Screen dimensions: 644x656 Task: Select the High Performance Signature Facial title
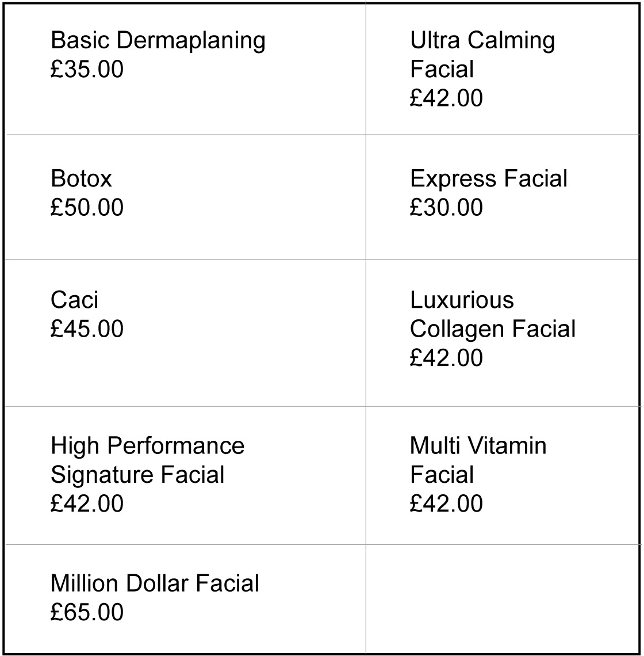pyautogui.click(x=147, y=460)
